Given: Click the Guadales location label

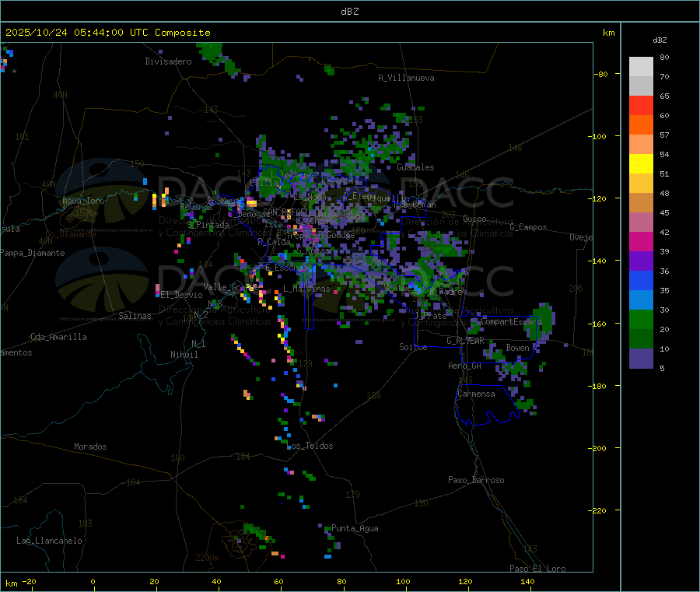Looking at the screenshot, I should pos(415,167).
